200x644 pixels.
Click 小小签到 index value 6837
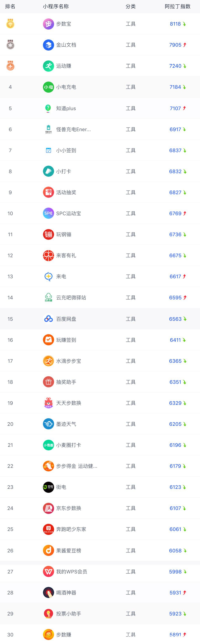pos(175,150)
